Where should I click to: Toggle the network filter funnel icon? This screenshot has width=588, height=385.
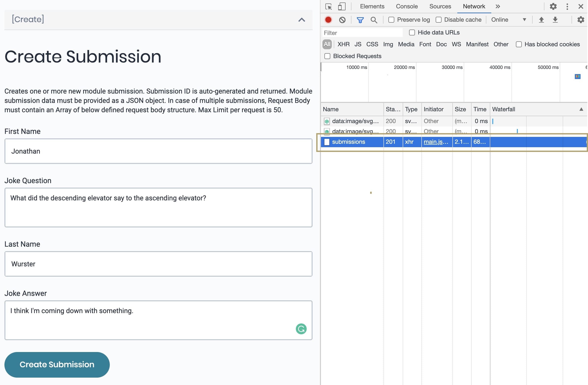pyautogui.click(x=360, y=20)
